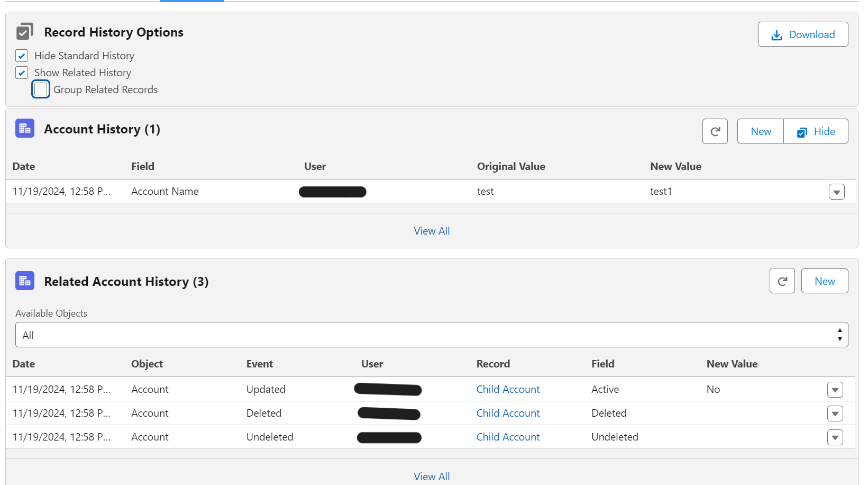Refresh the Related Account History list
This screenshot has width=868, height=485.
click(782, 281)
